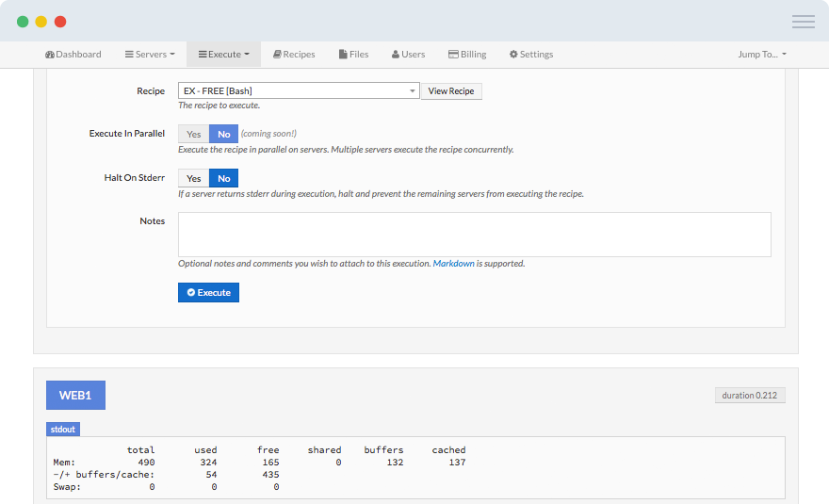Screen dimensions: 829x504
Task: Set Execute In Parallel to Yes
Action: click(193, 134)
